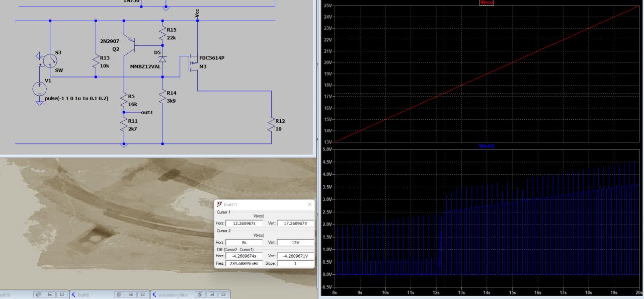Select the R13 resistor symbol
The height and width of the screenshot is (299, 644).
coord(96,61)
